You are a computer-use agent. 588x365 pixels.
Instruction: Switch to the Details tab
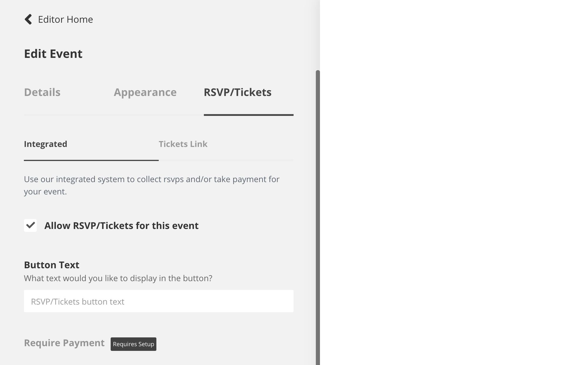tap(42, 92)
